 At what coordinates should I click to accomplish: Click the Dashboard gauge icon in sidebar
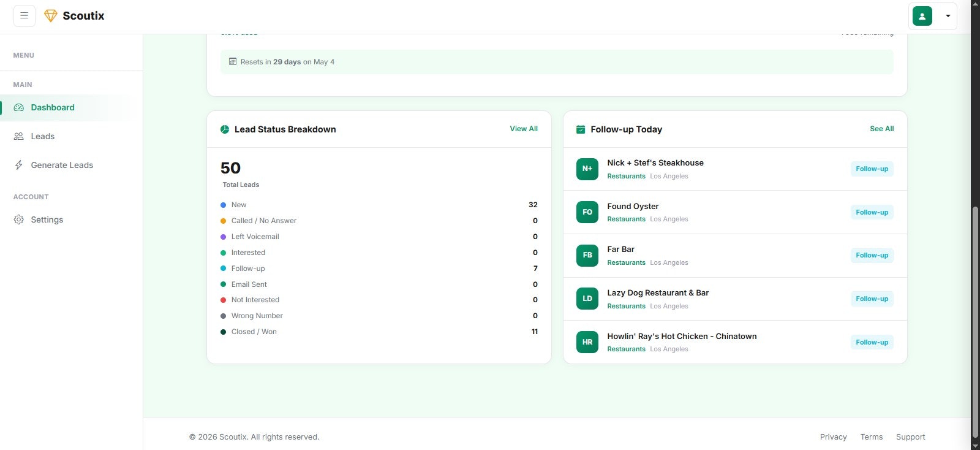click(19, 107)
